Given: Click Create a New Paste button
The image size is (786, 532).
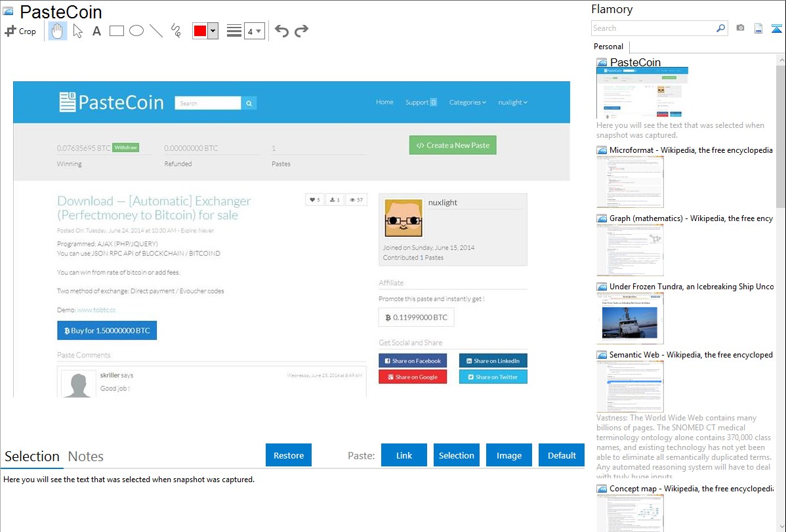Looking at the screenshot, I should [453, 145].
